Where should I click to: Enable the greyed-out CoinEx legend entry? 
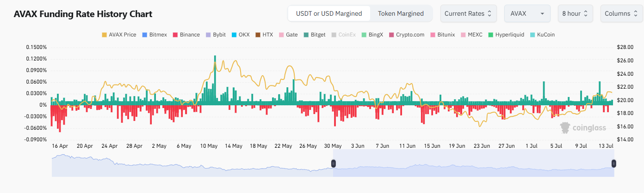(343, 35)
